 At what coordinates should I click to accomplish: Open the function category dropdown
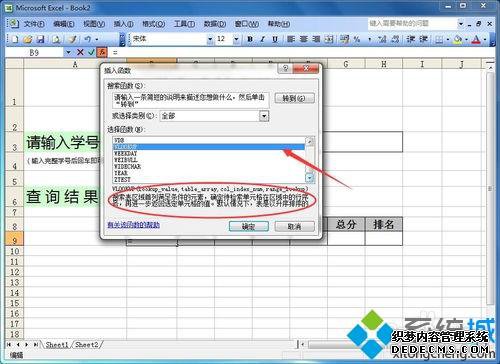tap(264, 116)
